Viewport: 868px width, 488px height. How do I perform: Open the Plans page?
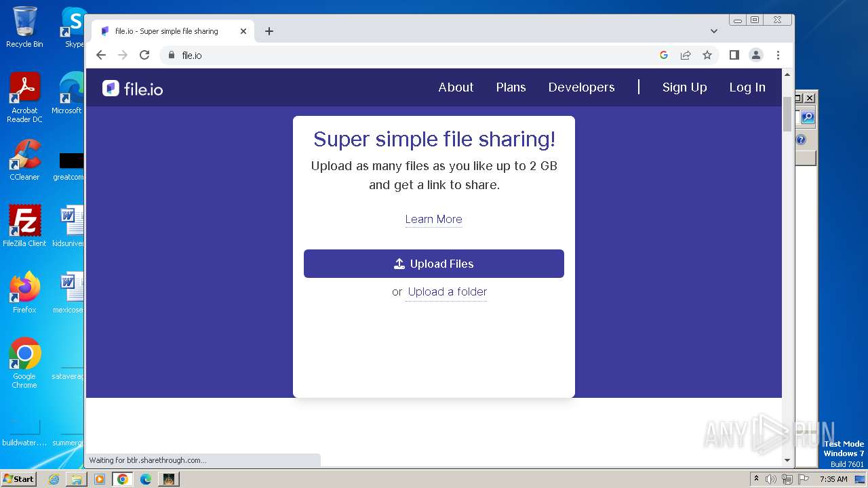tap(511, 87)
